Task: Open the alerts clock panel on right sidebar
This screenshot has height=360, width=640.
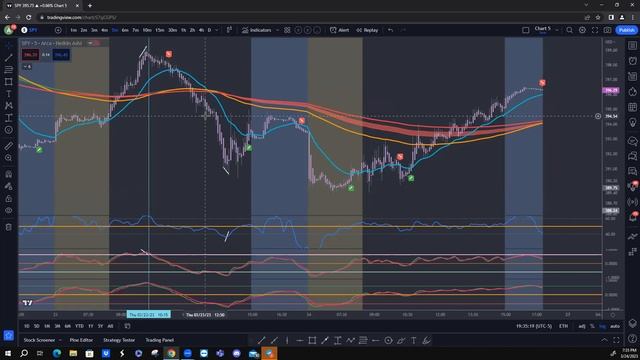Action: coord(633,61)
